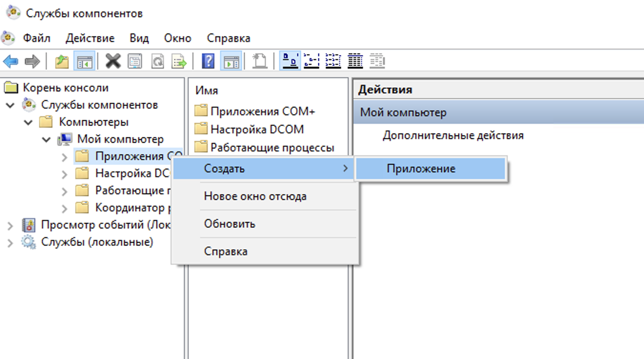Click the Forward arrow toolbar button
644x359 pixels.
pyautogui.click(x=32, y=61)
